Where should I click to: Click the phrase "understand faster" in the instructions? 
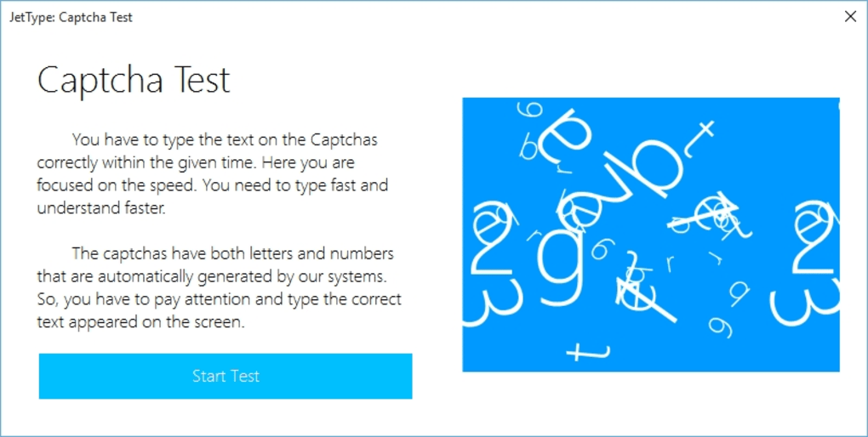tap(100, 208)
